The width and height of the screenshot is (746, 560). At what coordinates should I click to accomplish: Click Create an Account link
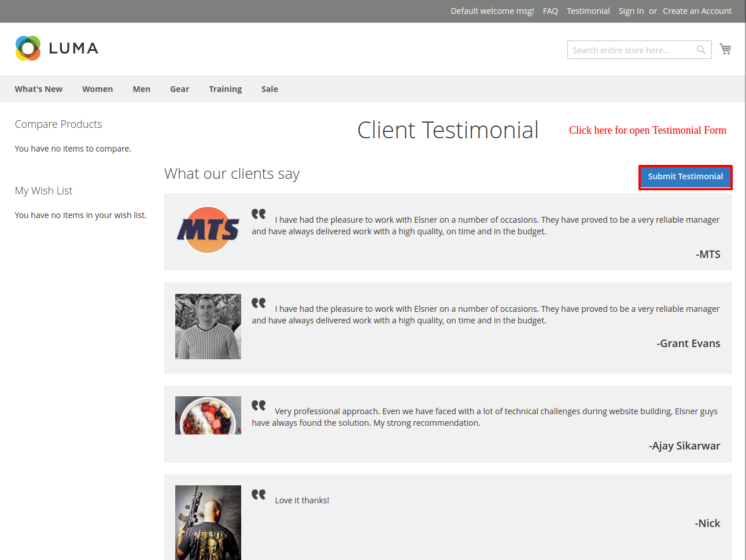click(697, 11)
